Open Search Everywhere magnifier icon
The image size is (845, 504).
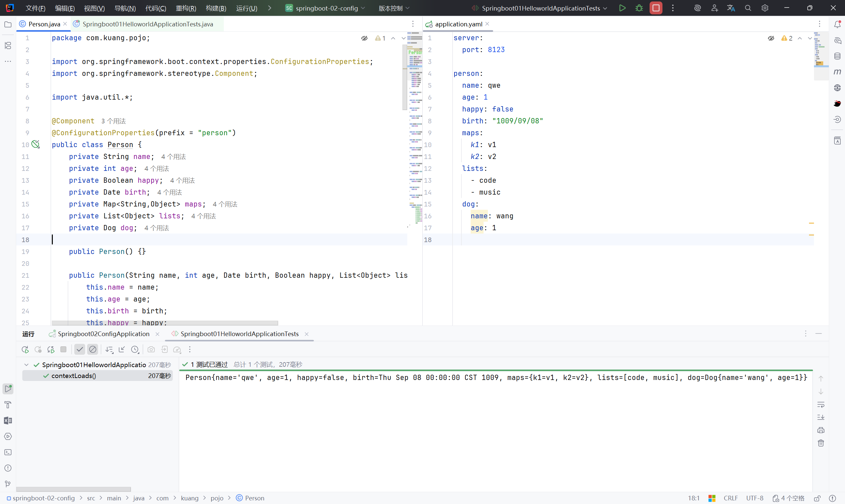748,8
